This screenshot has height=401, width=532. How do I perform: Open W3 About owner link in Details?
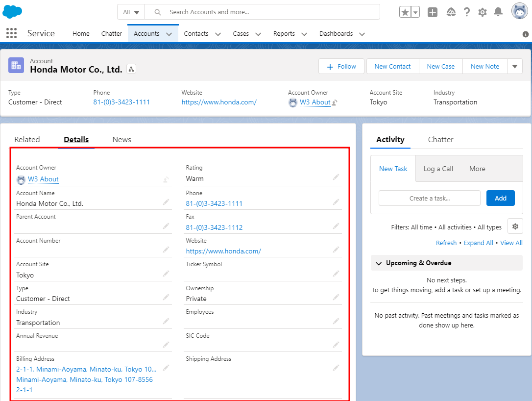coord(43,179)
